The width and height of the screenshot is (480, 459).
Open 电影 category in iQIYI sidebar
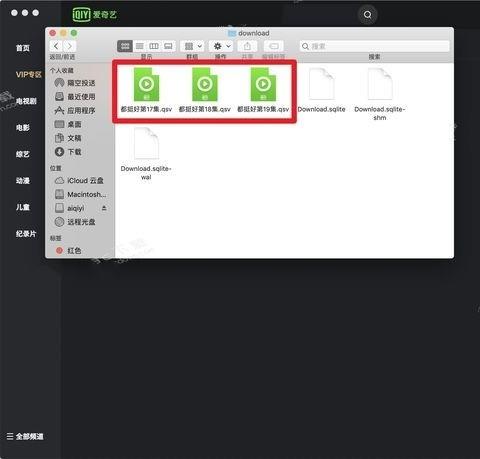pyautogui.click(x=23, y=127)
